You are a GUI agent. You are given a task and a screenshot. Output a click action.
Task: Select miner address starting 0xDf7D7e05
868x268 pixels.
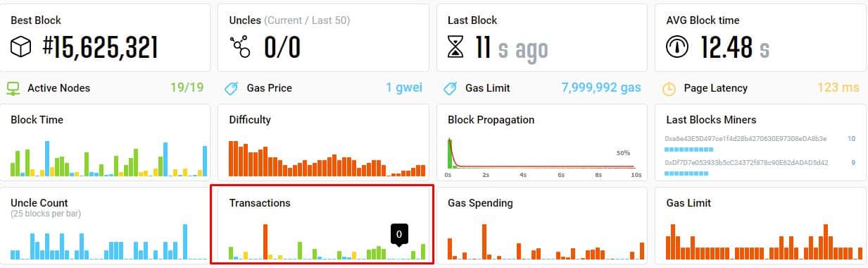[746, 163]
